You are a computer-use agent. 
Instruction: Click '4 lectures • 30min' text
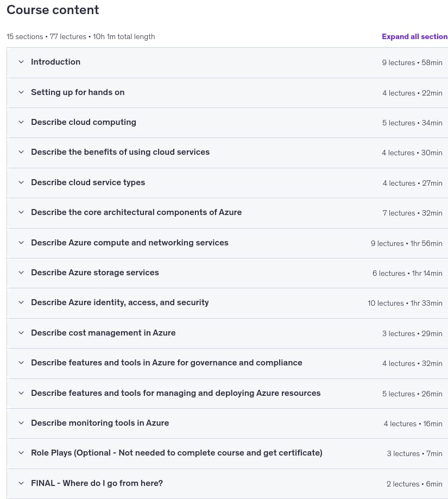[412, 153]
